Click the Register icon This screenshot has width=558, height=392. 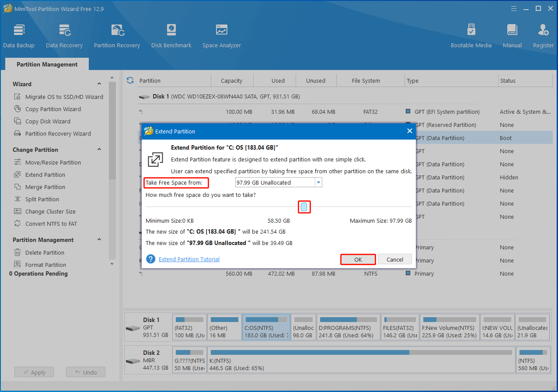tap(543, 35)
